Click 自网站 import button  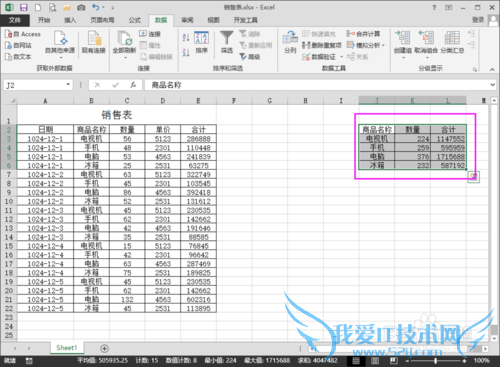click(x=18, y=45)
